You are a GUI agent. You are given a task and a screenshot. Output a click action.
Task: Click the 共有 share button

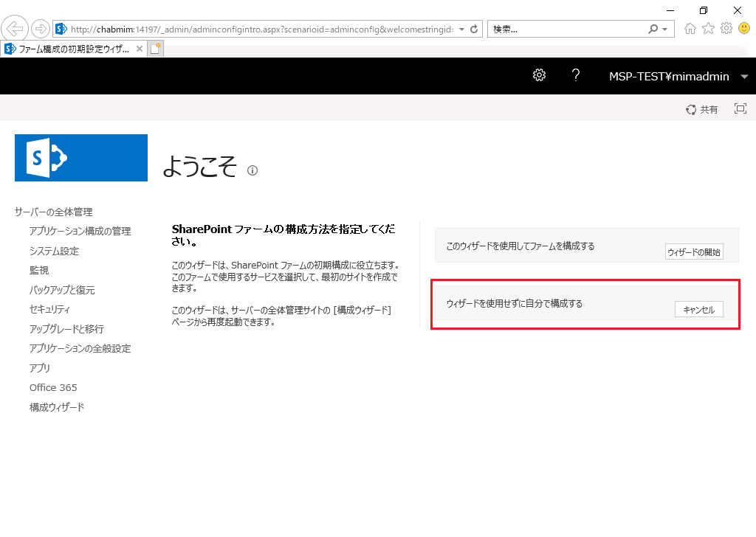pyautogui.click(x=701, y=109)
